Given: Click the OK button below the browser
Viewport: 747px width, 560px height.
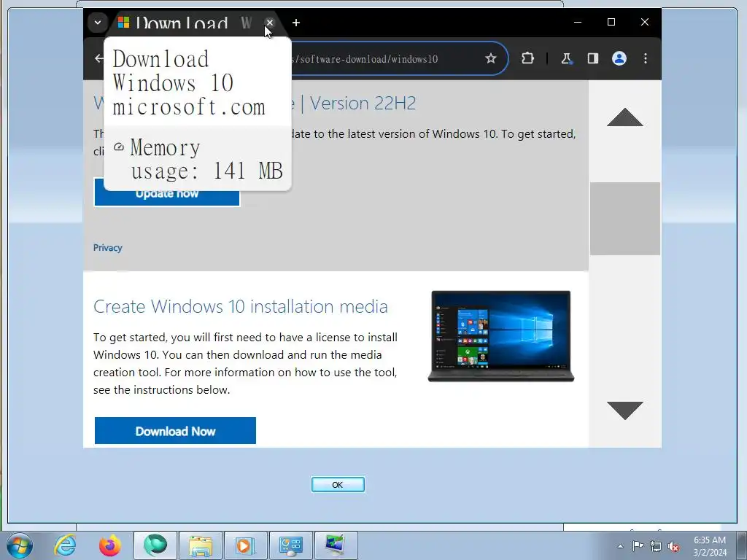Looking at the screenshot, I should click(x=338, y=485).
